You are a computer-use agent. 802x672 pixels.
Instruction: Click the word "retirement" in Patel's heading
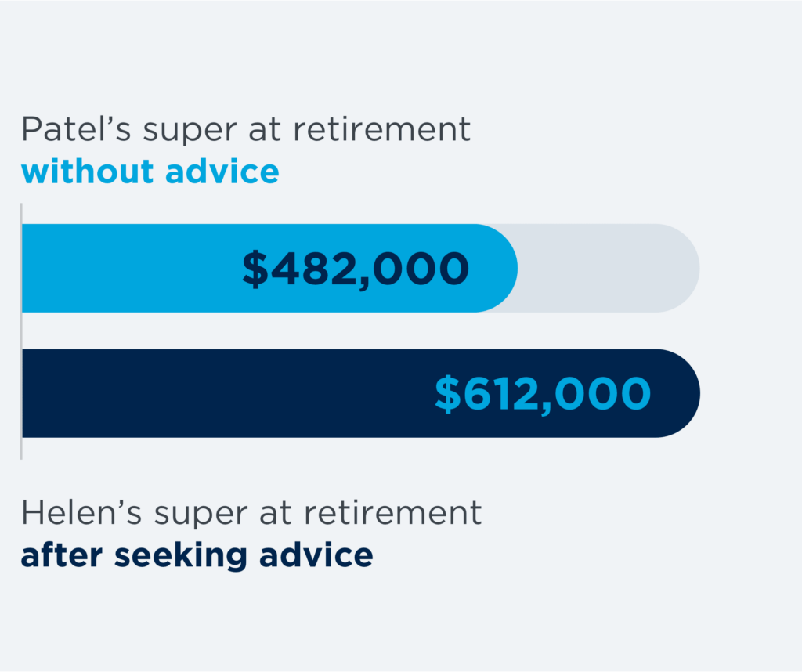click(x=382, y=130)
